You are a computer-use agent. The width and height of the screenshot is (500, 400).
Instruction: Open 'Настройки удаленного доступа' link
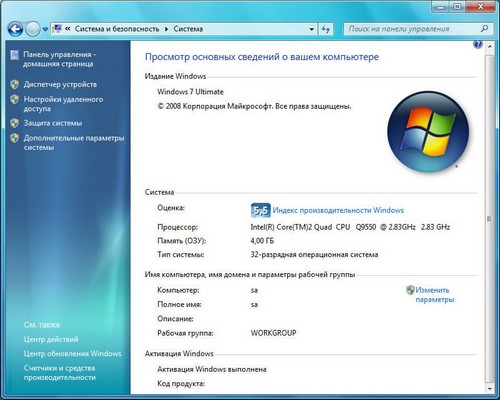(x=63, y=104)
